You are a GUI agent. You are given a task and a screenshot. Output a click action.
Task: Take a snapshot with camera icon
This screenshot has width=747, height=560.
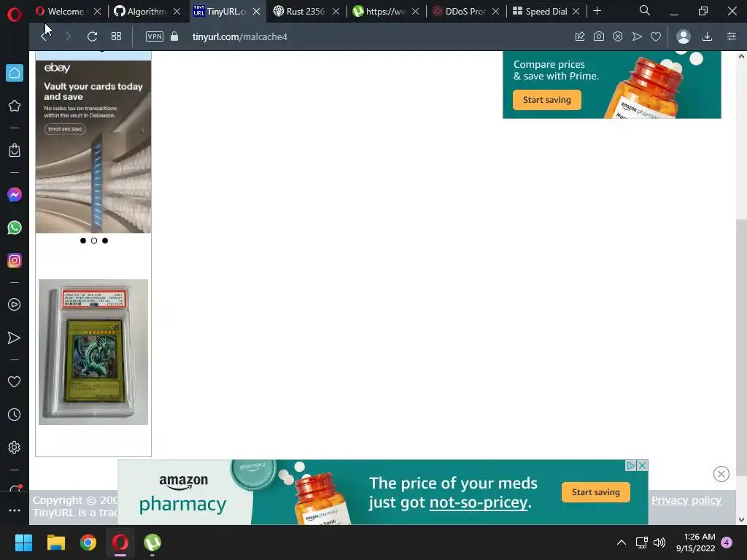click(x=599, y=36)
